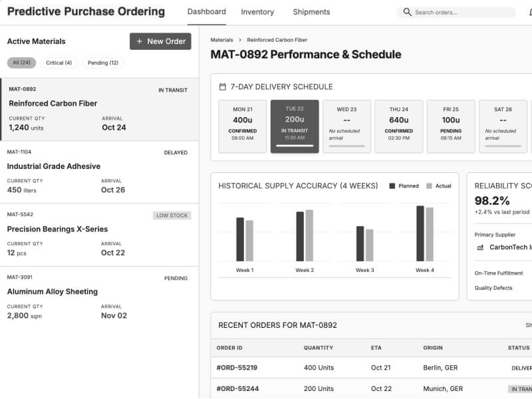This screenshot has height=399, width=532.
Task: Click the calendar icon beside 7-Day Delivery Schedule
Action: point(223,87)
